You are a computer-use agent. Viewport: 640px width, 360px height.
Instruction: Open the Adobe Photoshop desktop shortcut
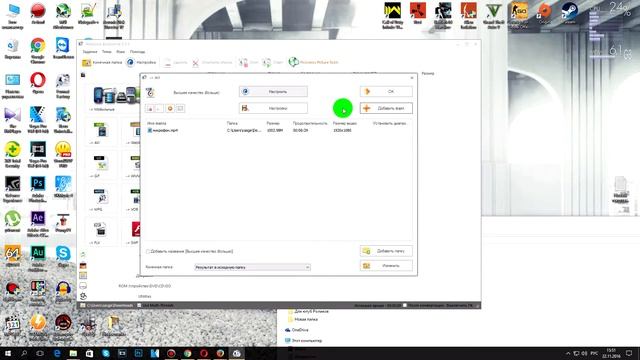(x=38, y=189)
